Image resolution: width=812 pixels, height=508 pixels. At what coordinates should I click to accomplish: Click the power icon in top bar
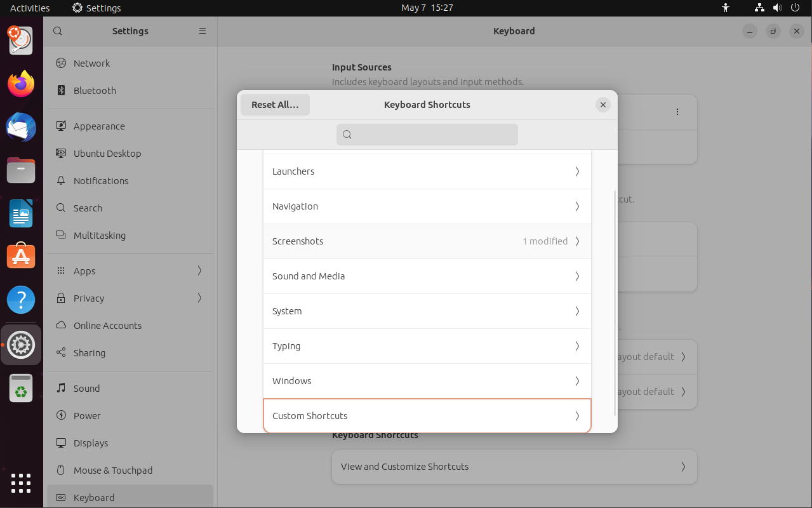click(x=796, y=8)
